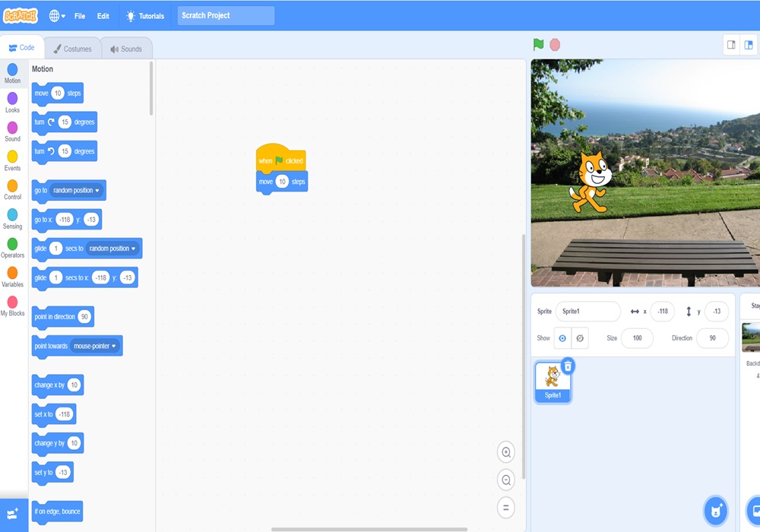Open Tutorials from the lightbulb item
Viewport: 760px width, 532px height.
pyautogui.click(x=145, y=16)
